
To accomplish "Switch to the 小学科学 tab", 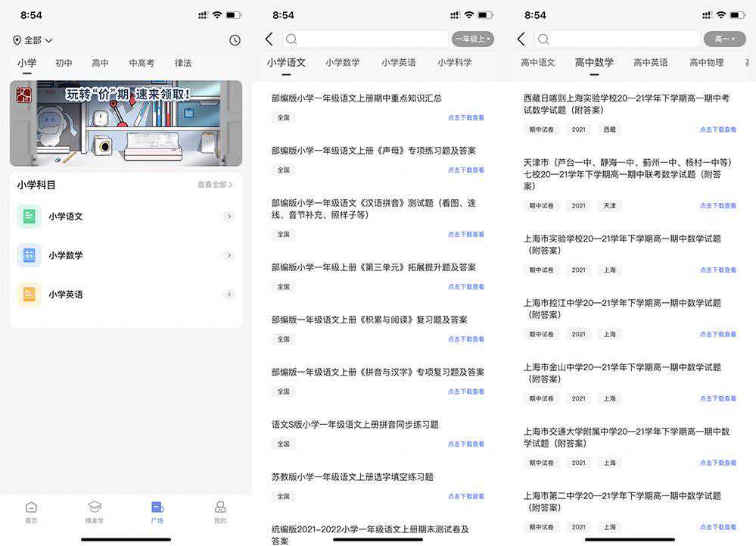I will point(454,63).
